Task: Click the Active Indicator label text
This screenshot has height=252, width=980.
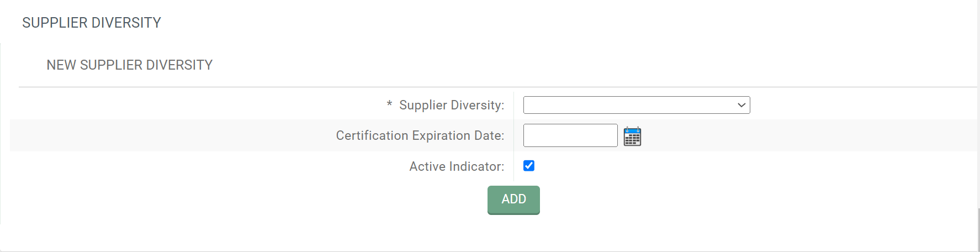Action: 457,166
